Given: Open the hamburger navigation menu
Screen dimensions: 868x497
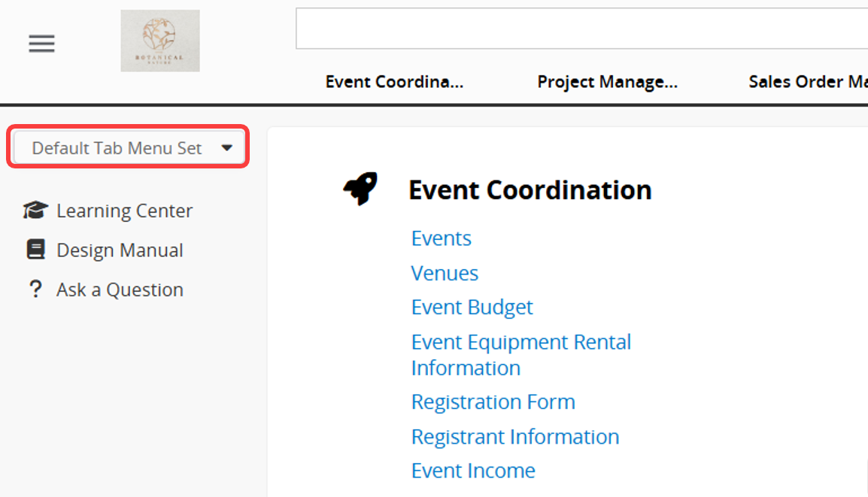Looking at the screenshot, I should (41, 44).
